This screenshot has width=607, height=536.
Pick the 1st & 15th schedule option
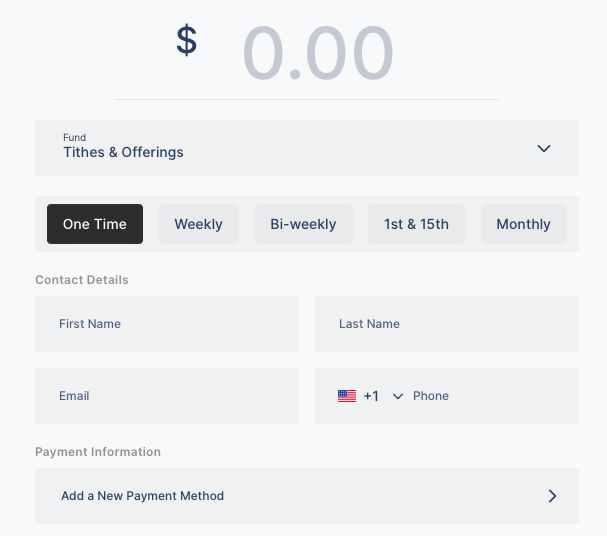click(x=416, y=224)
